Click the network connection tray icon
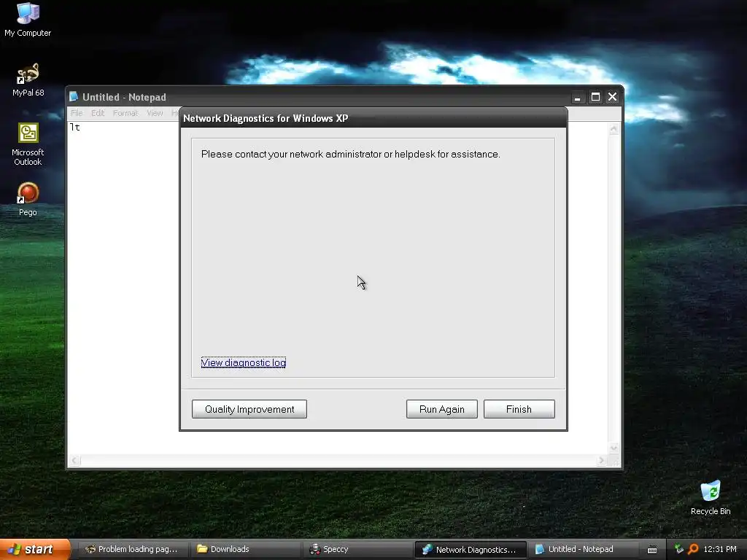This screenshot has height=560, width=747. tap(679, 549)
